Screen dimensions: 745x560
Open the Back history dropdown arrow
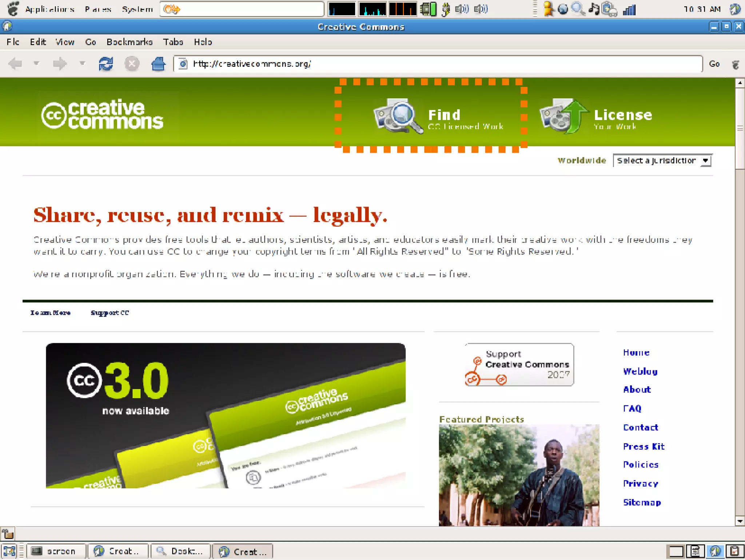pyautogui.click(x=36, y=64)
